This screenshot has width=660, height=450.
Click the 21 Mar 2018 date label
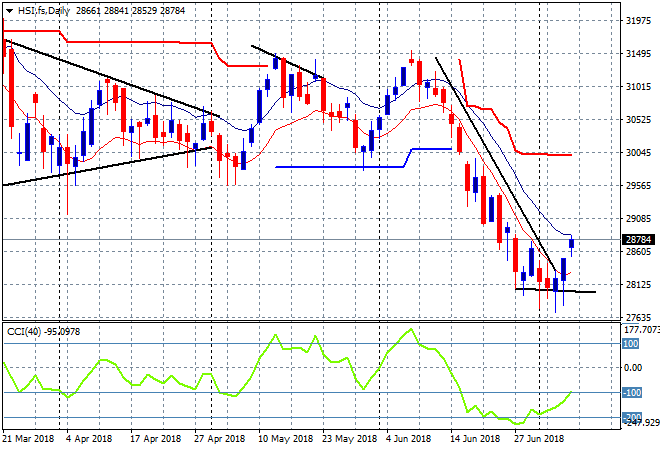pyautogui.click(x=28, y=439)
